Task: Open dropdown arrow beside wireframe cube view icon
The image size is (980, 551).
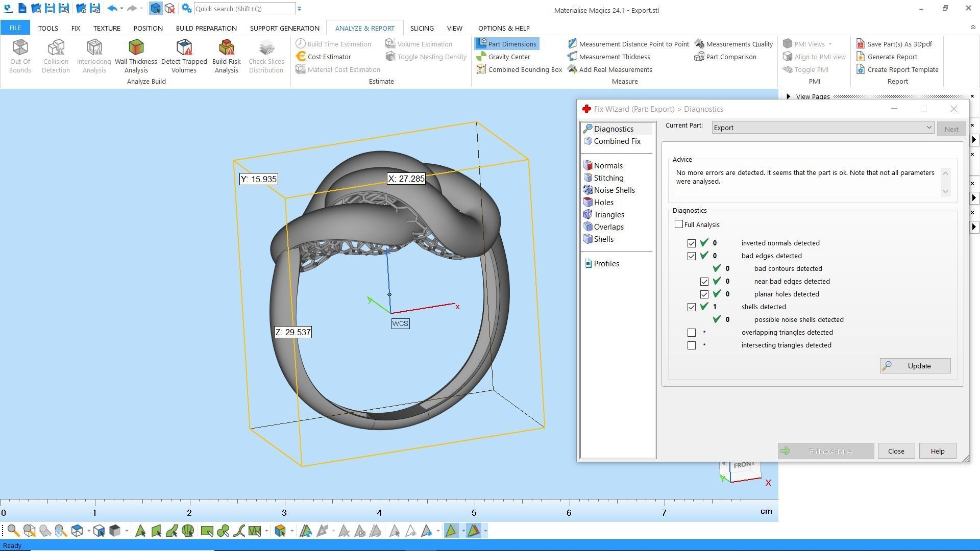Action: tap(89, 531)
